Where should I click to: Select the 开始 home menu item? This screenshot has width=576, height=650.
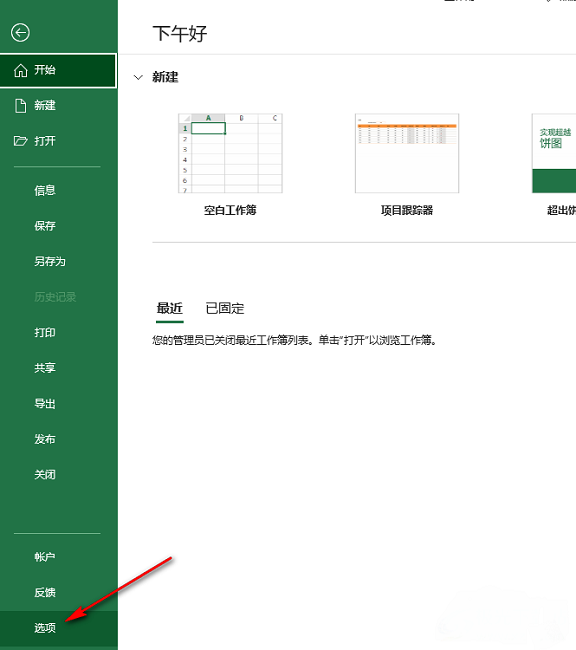click(58, 70)
